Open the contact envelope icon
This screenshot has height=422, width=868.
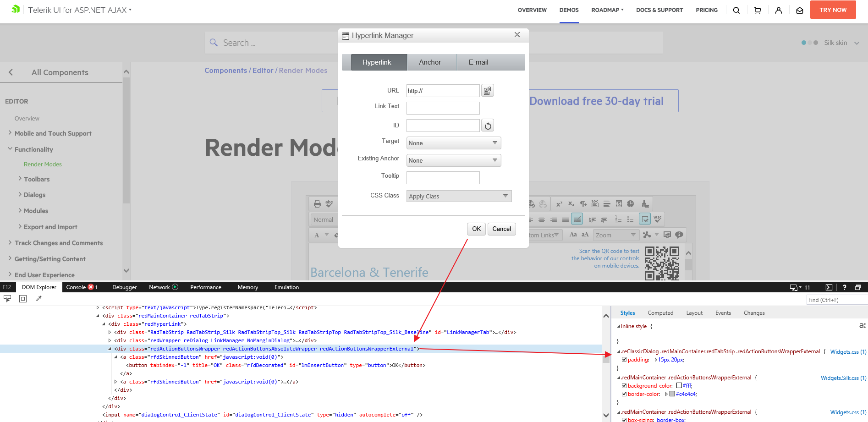[800, 10]
